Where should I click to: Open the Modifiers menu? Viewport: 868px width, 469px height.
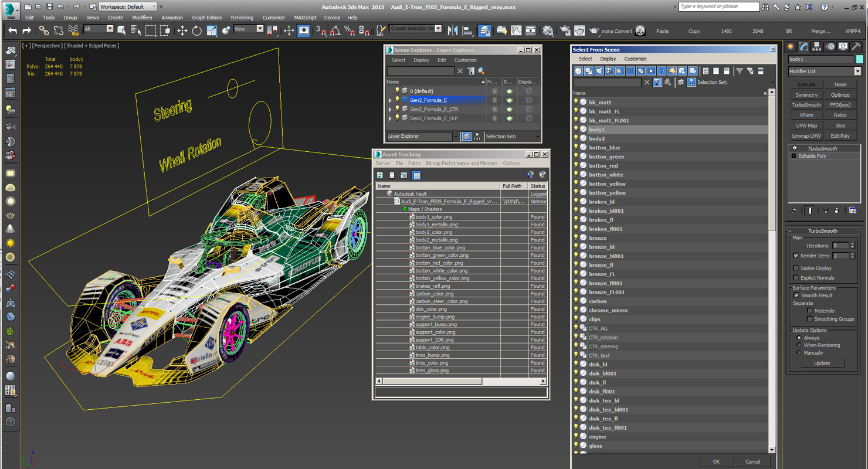(x=142, y=18)
